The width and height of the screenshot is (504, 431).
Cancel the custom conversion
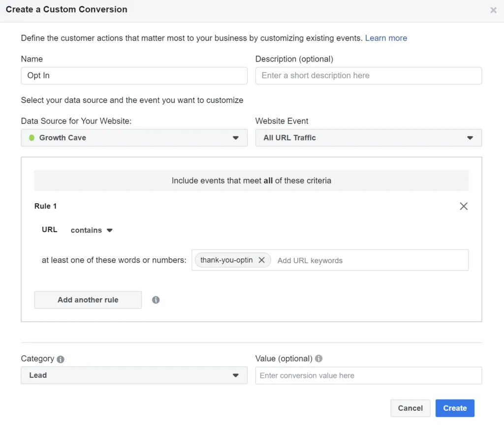tap(410, 408)
